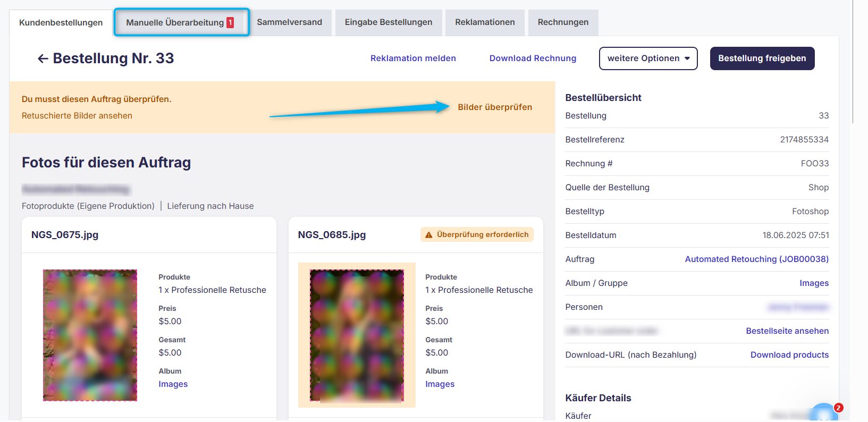Select invoice number FOO33
This screenshot has width=868, height=422.
[814, 164]
